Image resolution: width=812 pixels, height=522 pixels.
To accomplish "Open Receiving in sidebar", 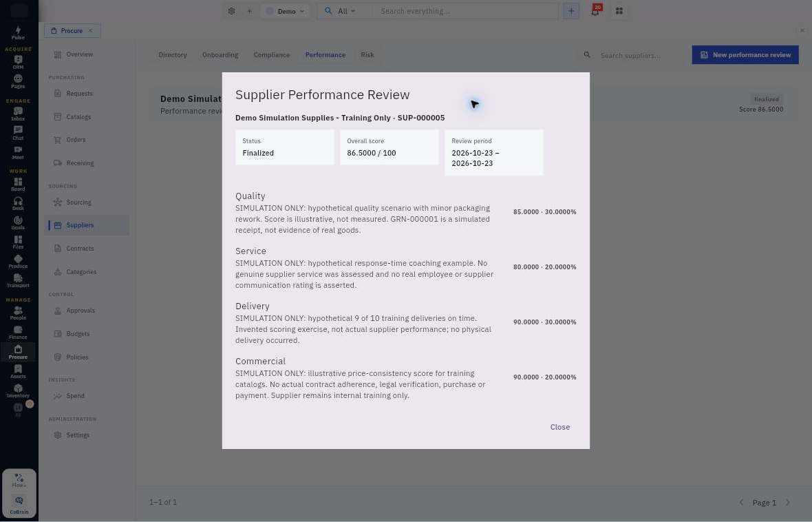I will (87, 163).
